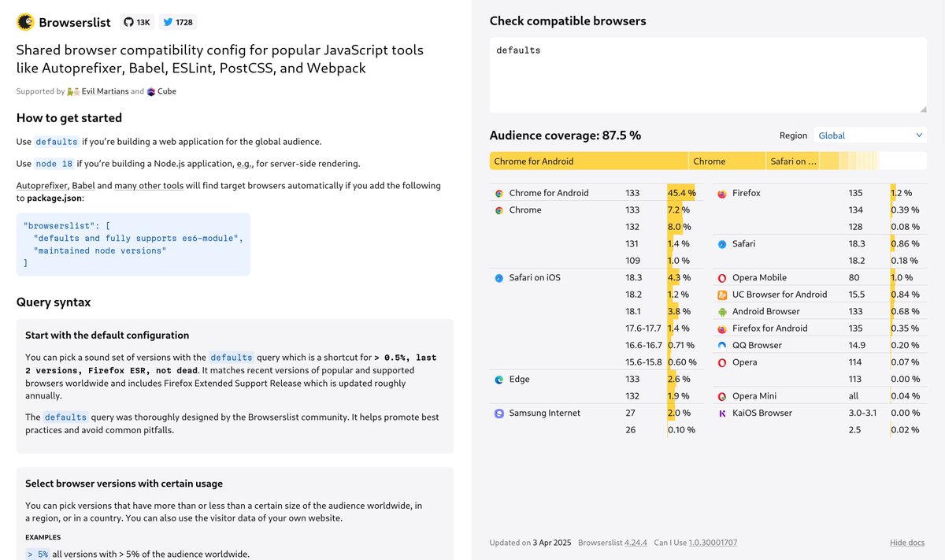Viewport: 945px width, 560px height.
Task: Click the Opera Mobile browser icon
Action: pyautogui.click(x=721, y=277)
